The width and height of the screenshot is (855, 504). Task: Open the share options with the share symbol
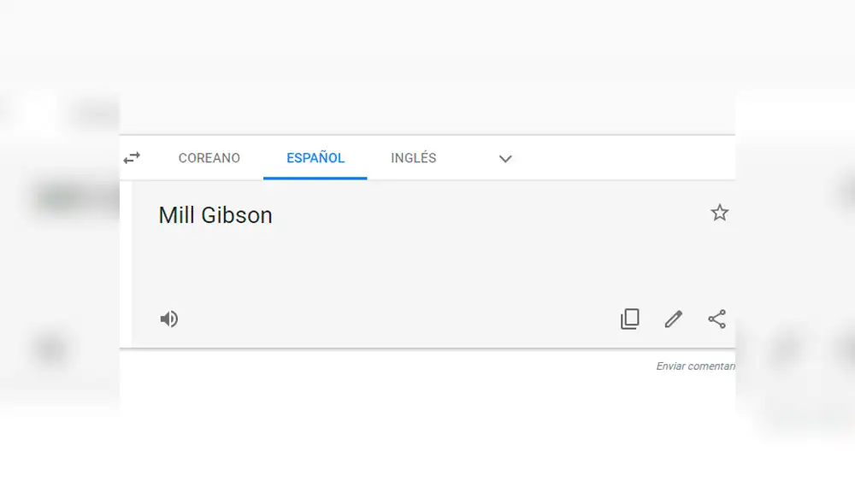[716, 318]
